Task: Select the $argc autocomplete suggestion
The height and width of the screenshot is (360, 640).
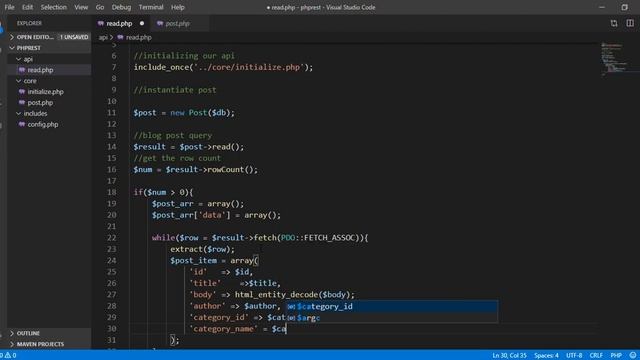Action: click(x=392, y=318)
